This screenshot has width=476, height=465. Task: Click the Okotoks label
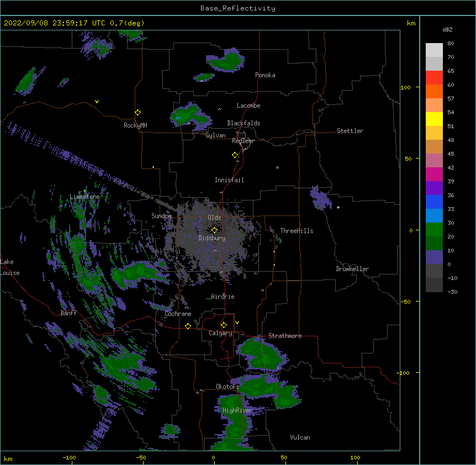[228, 387]
